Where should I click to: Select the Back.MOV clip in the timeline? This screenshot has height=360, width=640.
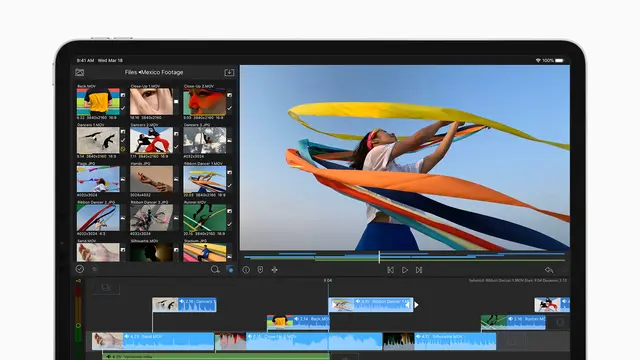pos(298,322)
